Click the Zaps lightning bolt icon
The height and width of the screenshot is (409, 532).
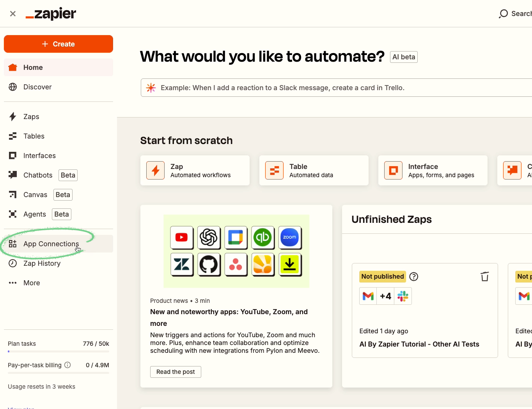coord(13,117)
